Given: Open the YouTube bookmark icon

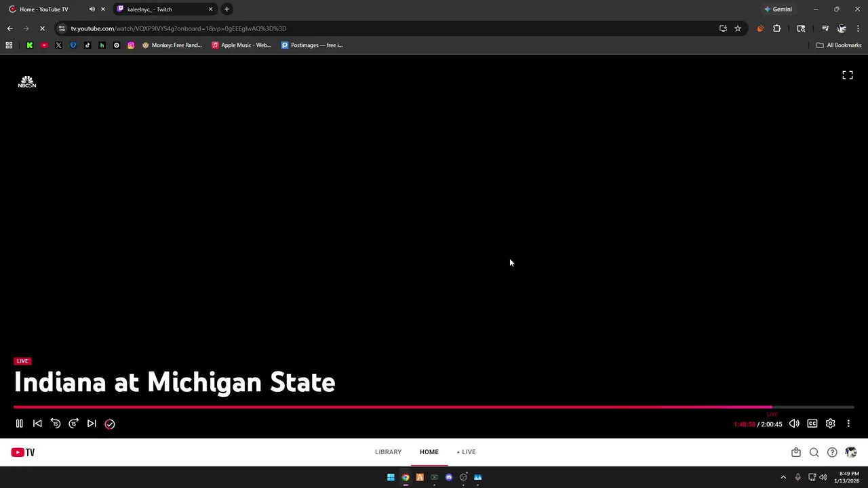Looking at the screenshot, I should click(44, 45).
